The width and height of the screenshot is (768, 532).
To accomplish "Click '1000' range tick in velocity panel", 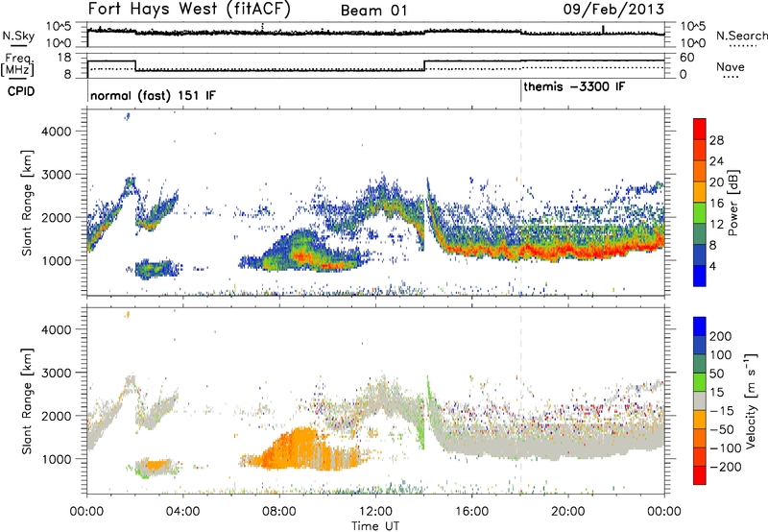I will coord(57,459).
